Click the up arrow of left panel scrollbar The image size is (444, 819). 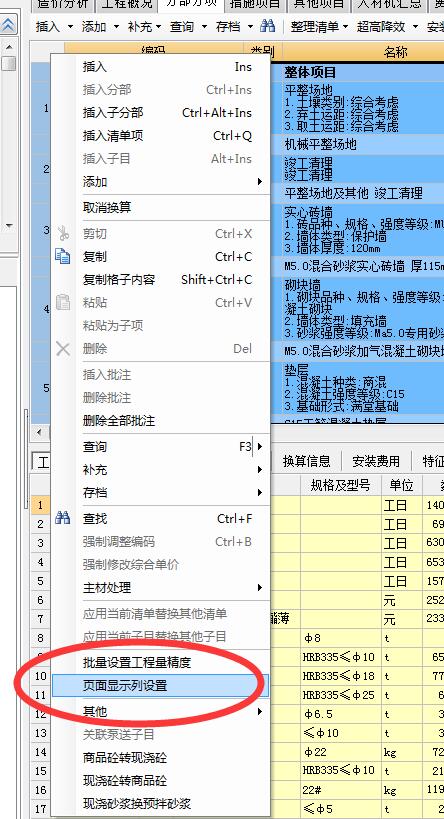9,48
